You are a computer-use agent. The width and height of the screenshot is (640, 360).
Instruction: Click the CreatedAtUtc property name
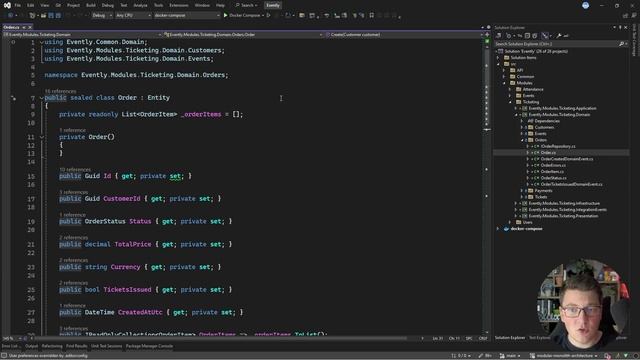(140, 312)
